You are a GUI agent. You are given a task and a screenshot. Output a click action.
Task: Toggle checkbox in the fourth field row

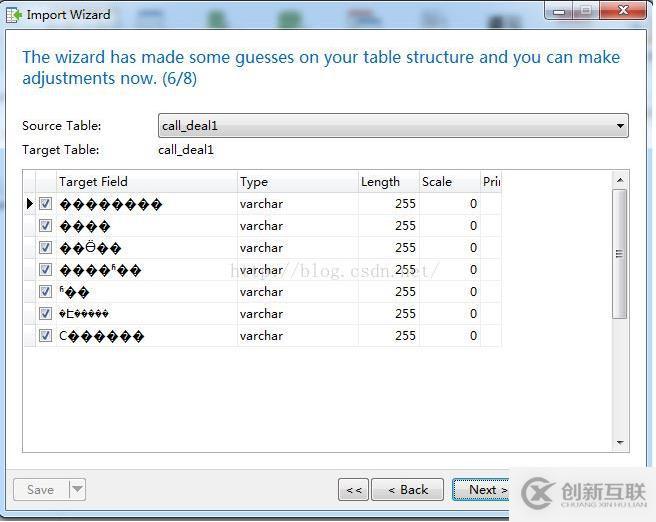coord(45,270)
